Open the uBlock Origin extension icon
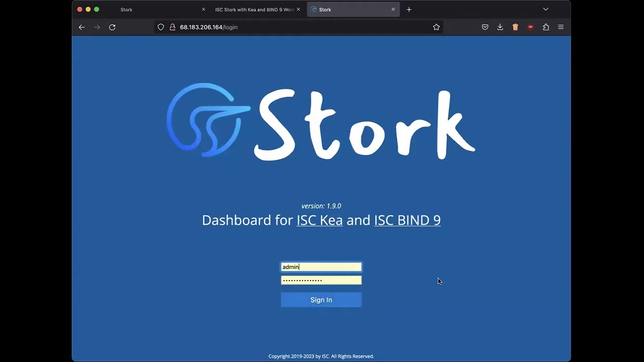Image resolution: width=644 pixels, height=362 pixels. click(x=530, y=27)
